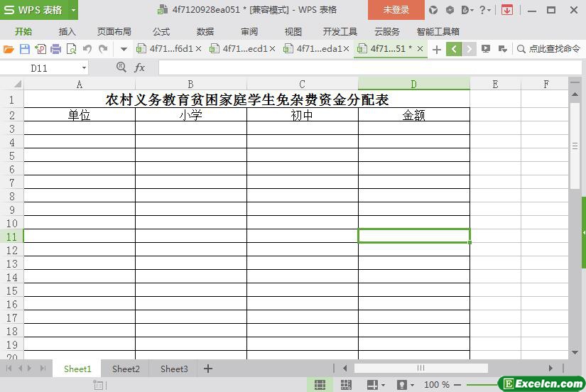Viewport: 586px width, 392px height.
Task: Print the sheet with the printer icon
Action: click(55, 49)
